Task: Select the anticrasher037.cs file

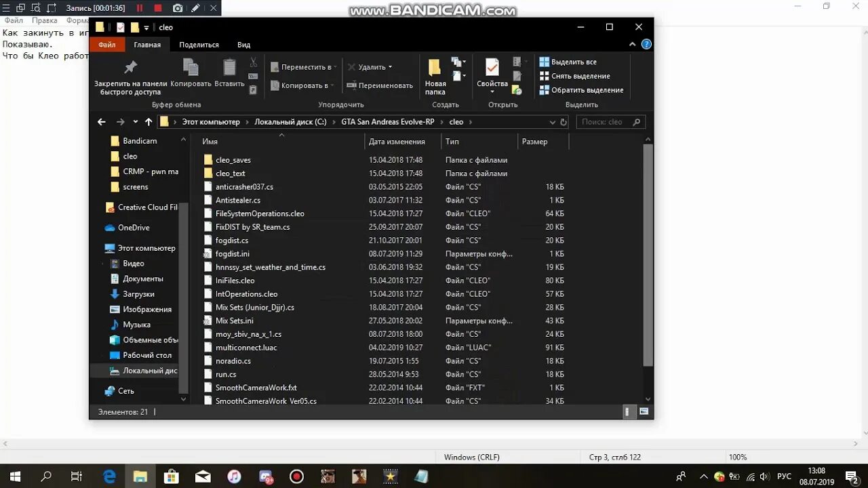Action: click(244, 187)
